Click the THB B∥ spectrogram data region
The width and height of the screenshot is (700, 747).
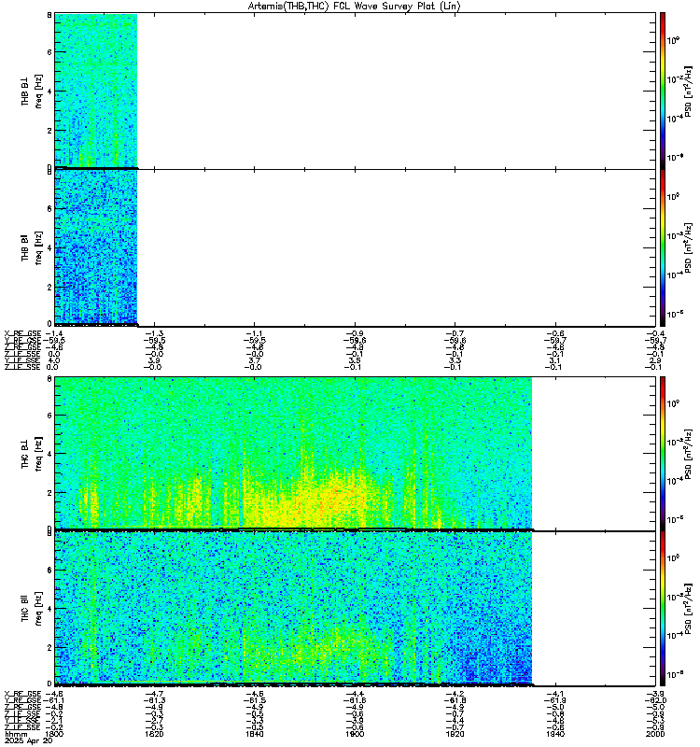(96, 247)
